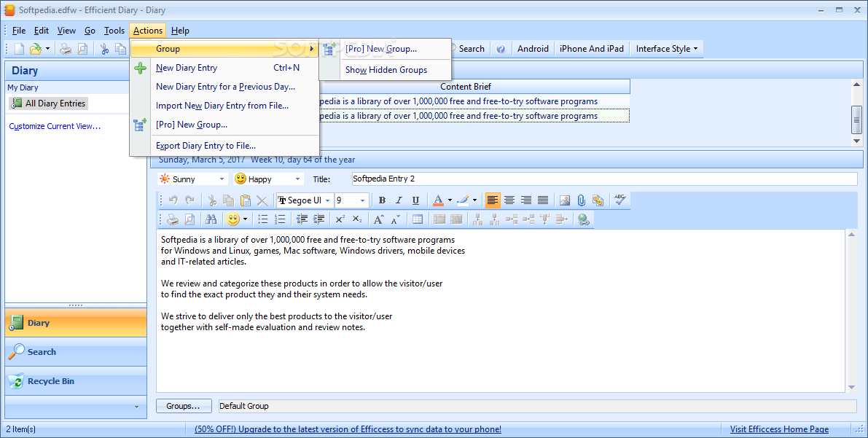Select Show Hidden Groups in the submenu
This screenshot has width=868, height=438.
point(386,70)
